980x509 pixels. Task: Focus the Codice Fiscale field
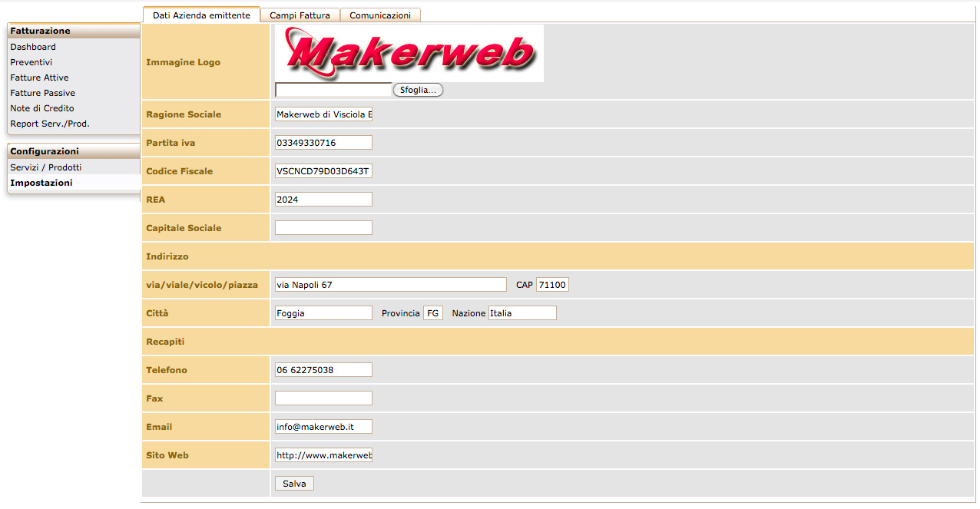click(x=323, y=171)
